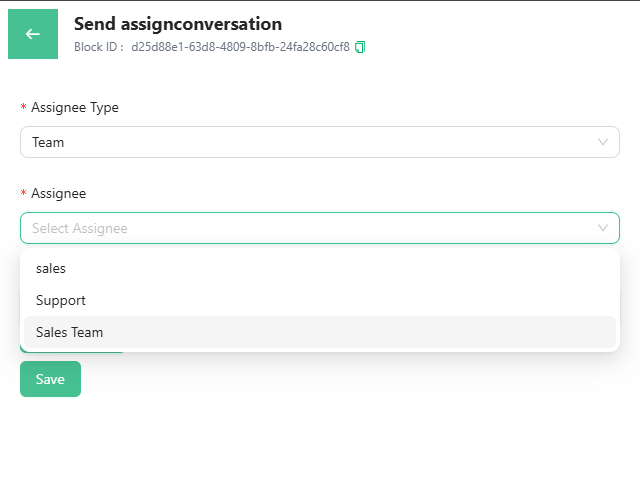Screen dimensions: 640x482
Task: Select the "Sales Team" option
Action: pos(70,332)
